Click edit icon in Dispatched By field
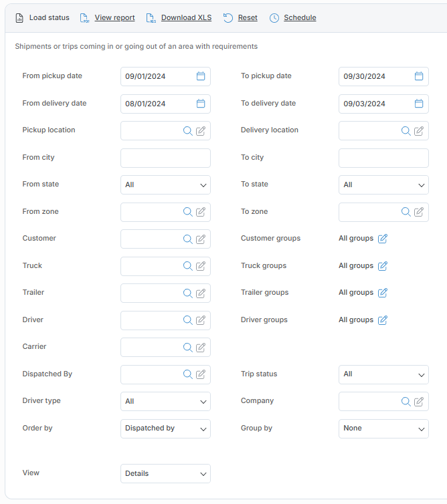 click(201, 374)
